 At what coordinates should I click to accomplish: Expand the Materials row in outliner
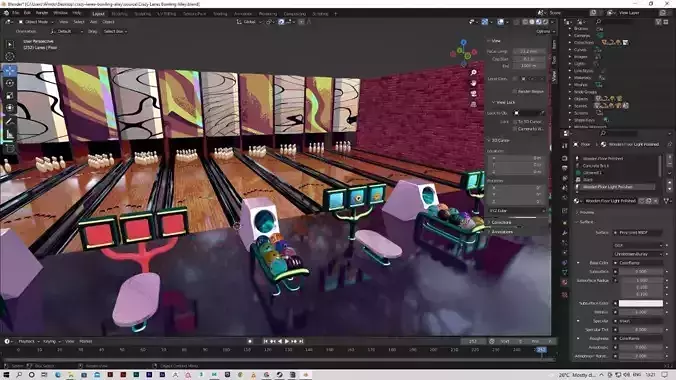[570, 78]
